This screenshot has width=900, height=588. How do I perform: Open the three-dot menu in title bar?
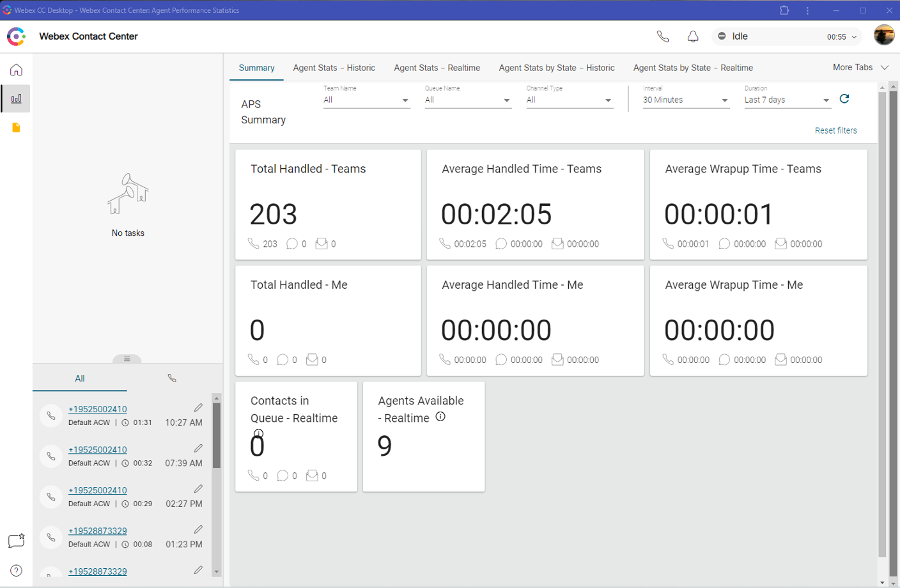[x=807, y=10]
